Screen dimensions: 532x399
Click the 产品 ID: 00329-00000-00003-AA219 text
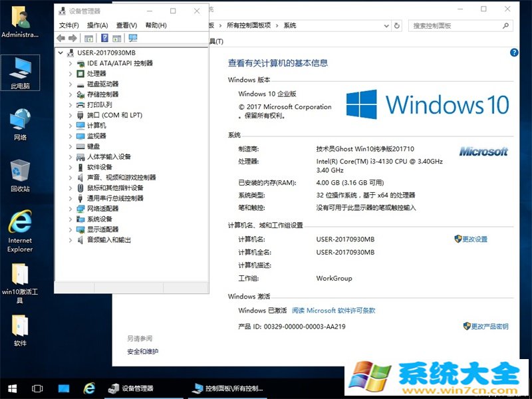pyautogui.click(x=292, y=327)
